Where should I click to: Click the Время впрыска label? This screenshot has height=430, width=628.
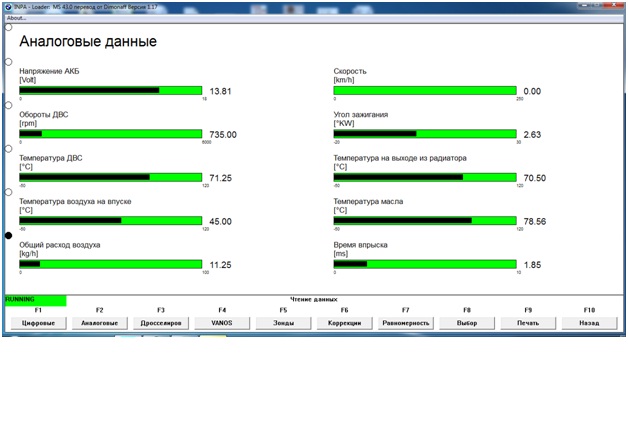click(x=360, y=245)
